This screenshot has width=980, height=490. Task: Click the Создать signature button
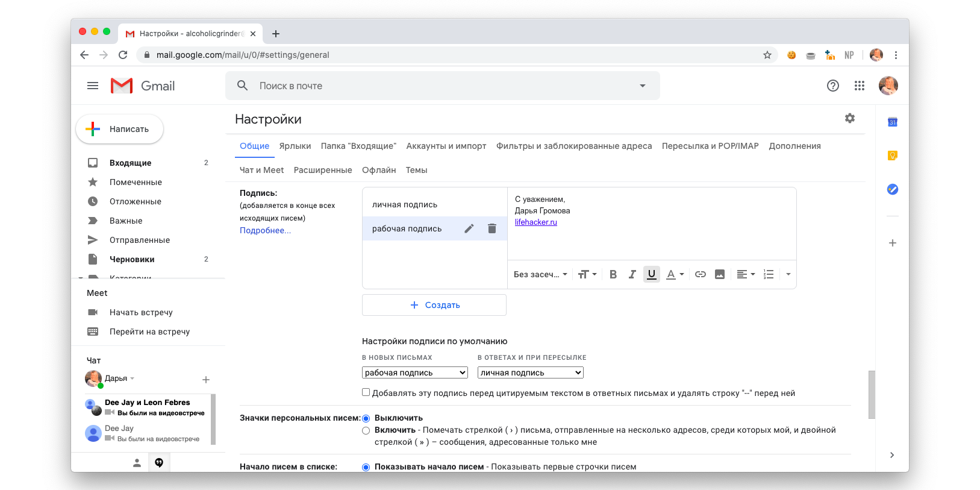click(x=434, y=305)
